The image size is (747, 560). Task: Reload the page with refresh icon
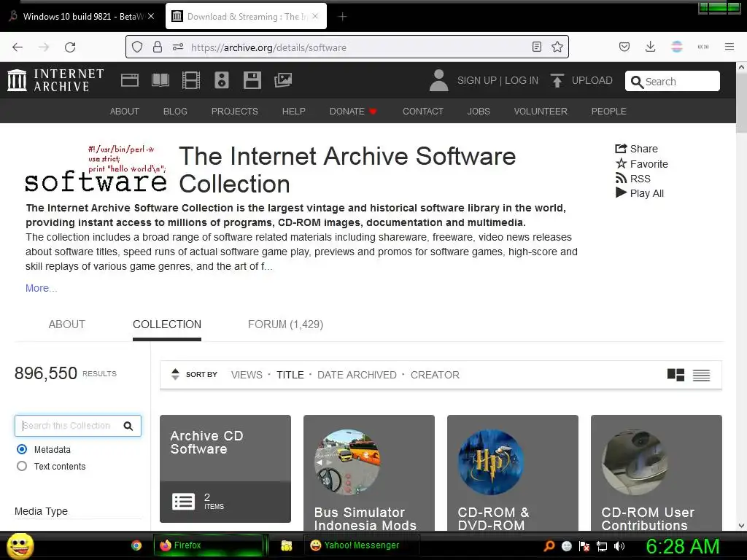(x=70, y=47)
